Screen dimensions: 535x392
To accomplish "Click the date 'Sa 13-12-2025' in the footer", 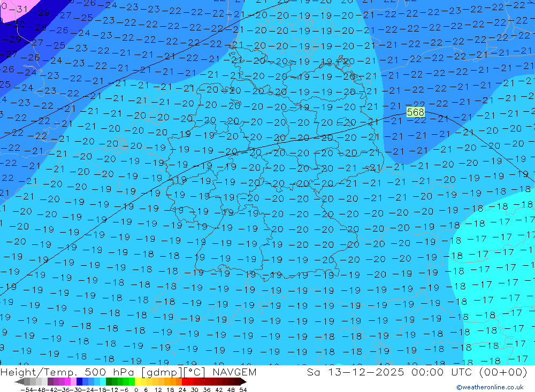I will click(x=355, y=372).
